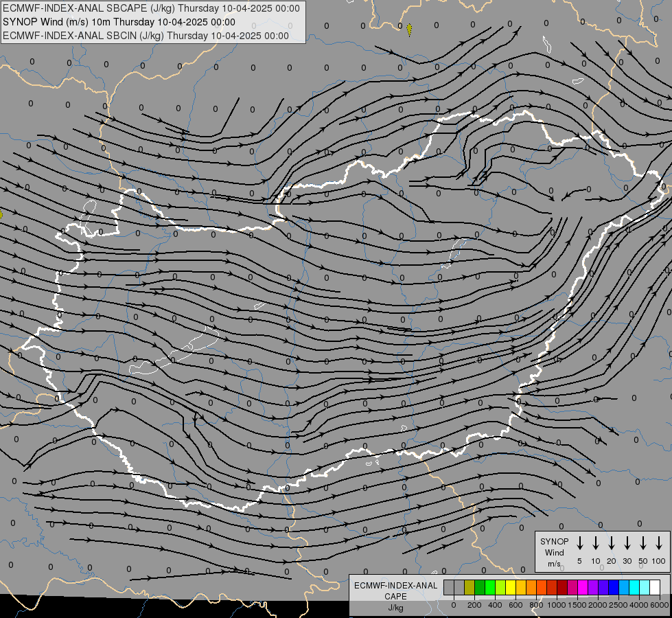Select the dark green CAPE legend swatch
Viewport: 672px width, 618px height.
480,587
